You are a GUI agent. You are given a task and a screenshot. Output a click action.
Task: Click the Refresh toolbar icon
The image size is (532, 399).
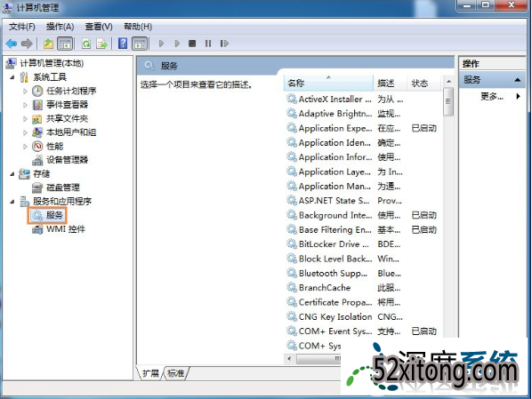(x=86, y=44)
